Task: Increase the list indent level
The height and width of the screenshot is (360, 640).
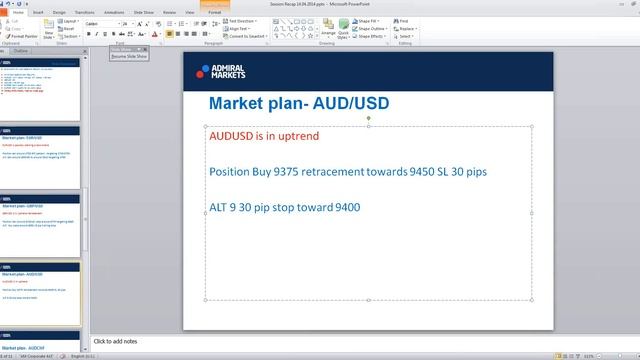Action: tap(204, 24)
